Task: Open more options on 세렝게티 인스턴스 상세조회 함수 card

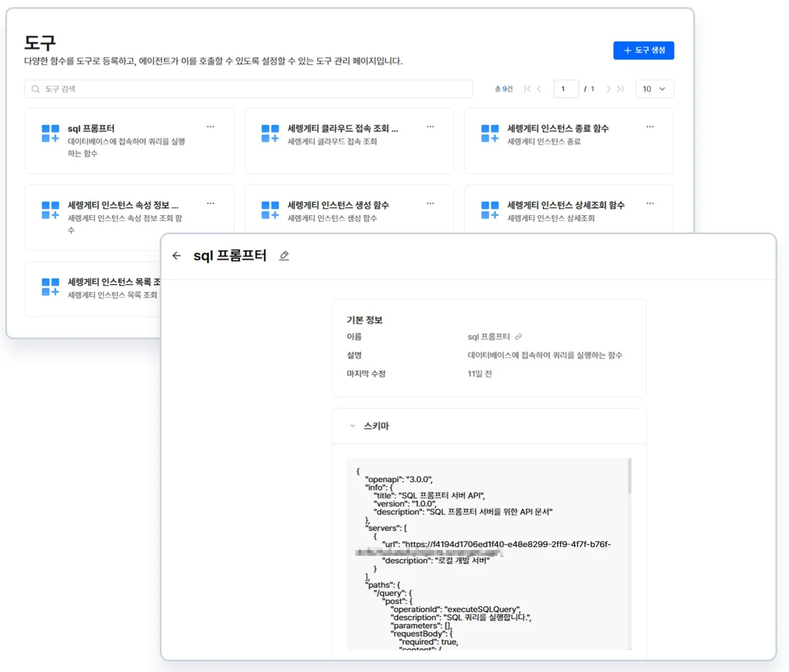Action: point(650,204)
